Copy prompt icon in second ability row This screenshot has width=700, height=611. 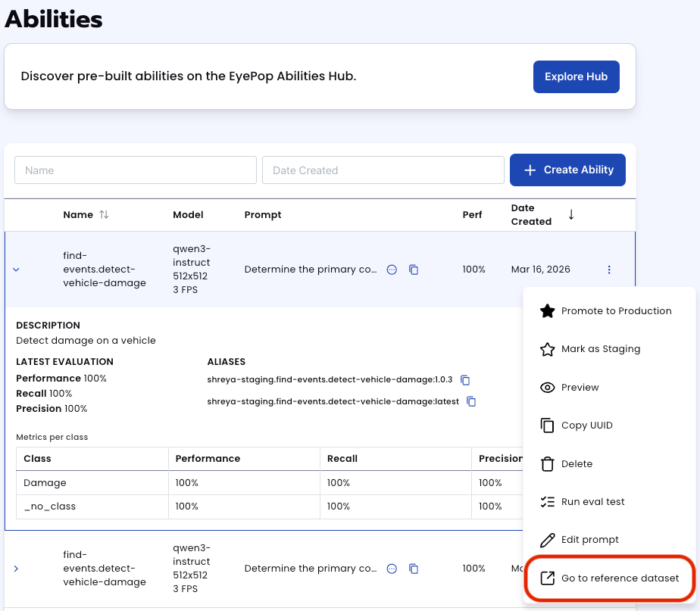(414, 569)
